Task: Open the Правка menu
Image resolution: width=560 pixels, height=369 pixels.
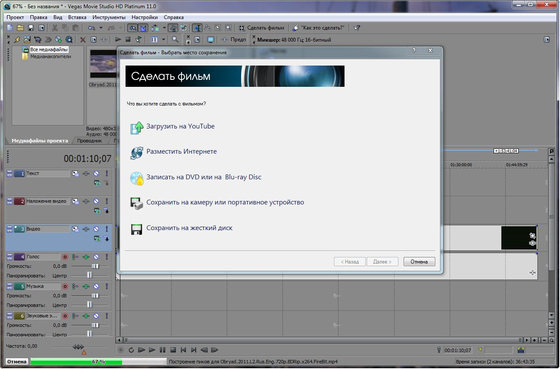Action: tap(39, 17)
